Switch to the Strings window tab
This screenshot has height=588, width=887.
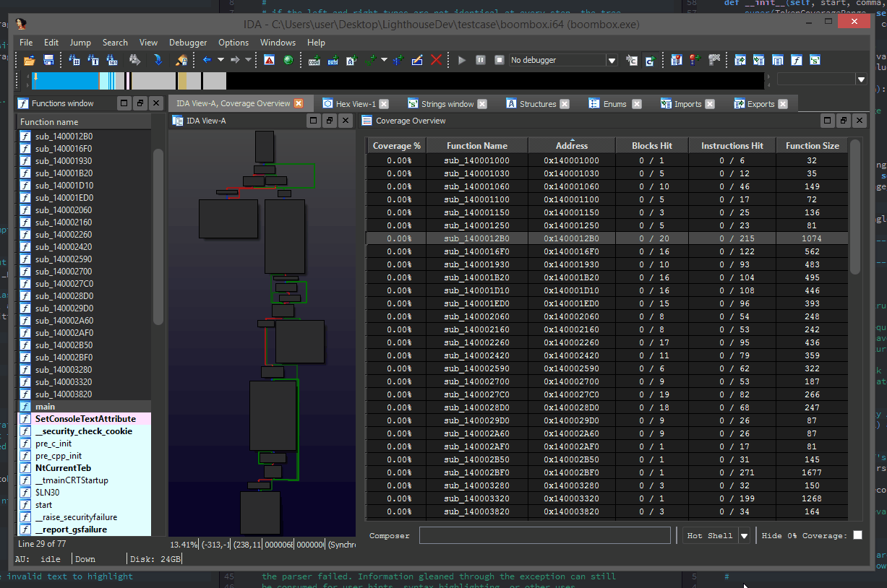coord(447,104)
